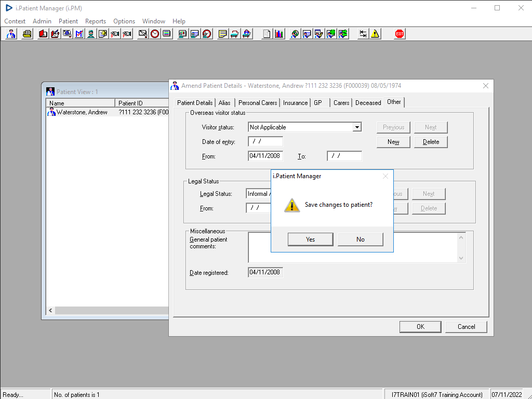Viewport: 532px width, 399px height.
Task: Click Delete in Overseas visitor status
Action: 431,142
